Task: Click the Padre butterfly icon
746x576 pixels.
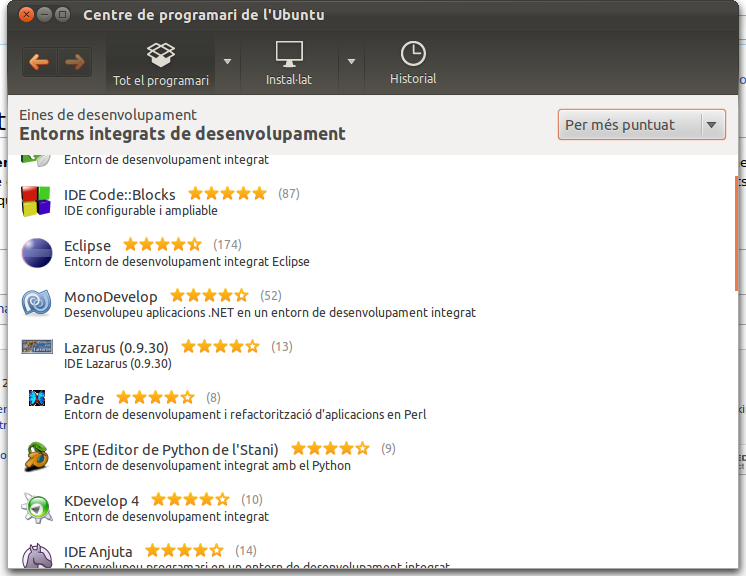Action: pyautogui.click(x=37, y=398)
